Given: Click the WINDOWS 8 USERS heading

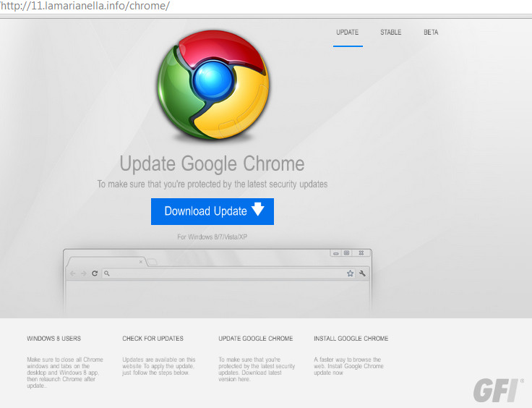Looking at the screenshot, I should (x=54, y=339).
